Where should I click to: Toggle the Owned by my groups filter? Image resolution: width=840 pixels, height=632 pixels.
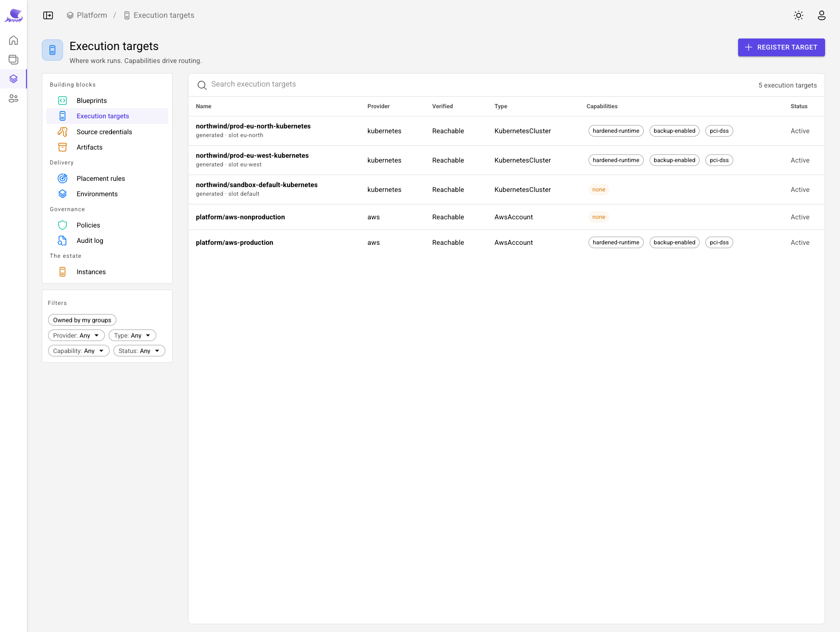point(82,320)
